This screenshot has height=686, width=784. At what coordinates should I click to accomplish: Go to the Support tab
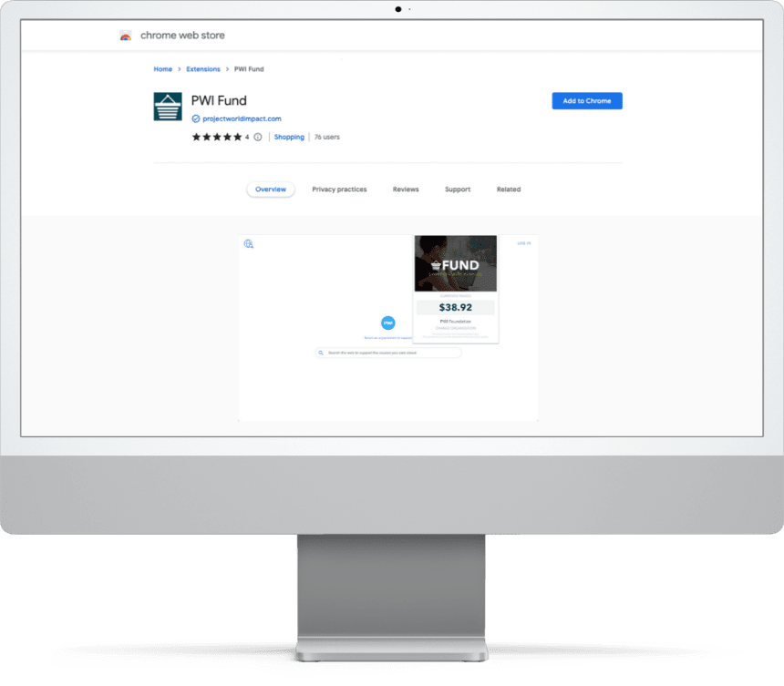pos(458,189)
